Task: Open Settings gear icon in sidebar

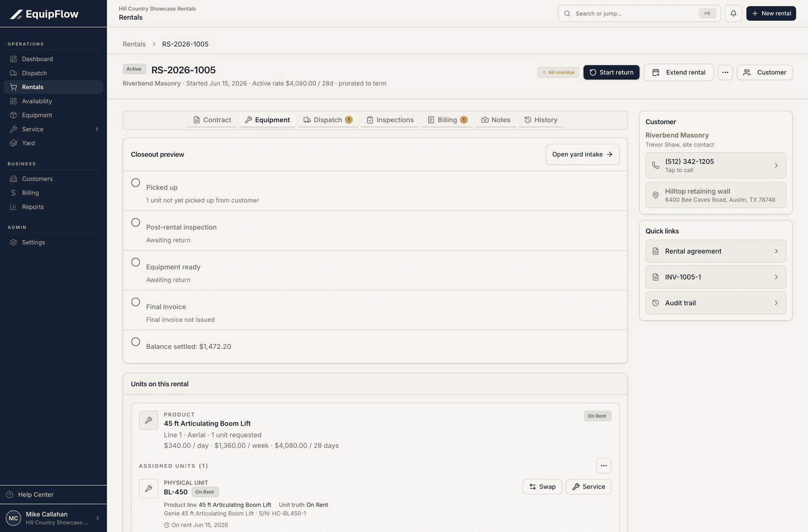Action: pyautogui.click(x=13, y=243)
